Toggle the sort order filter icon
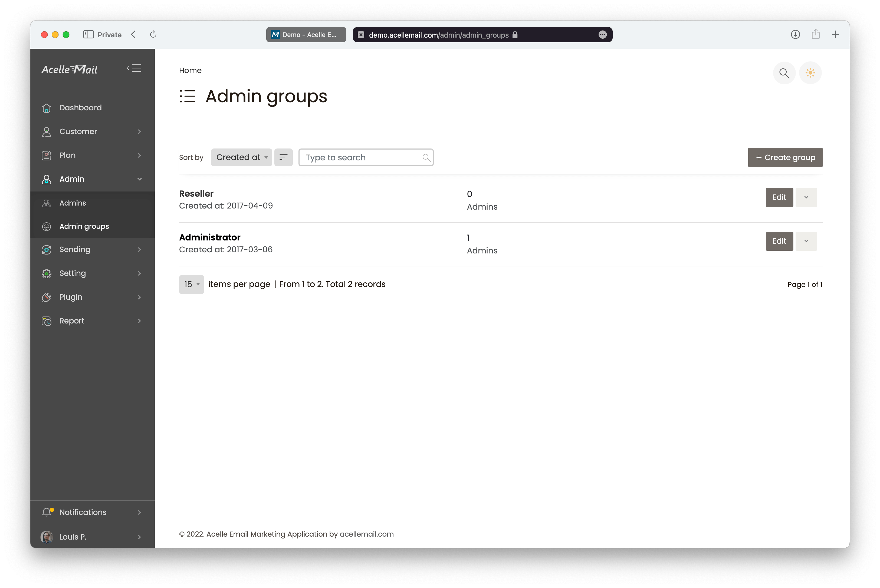This screenshot has width=880, height=588. (x=284, y=157)
